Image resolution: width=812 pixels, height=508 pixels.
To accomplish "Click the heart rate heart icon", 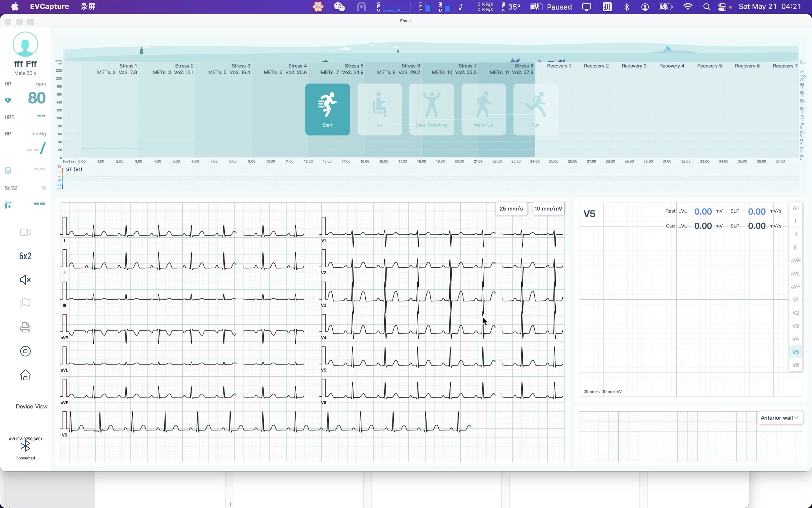I will pos(8,100).
